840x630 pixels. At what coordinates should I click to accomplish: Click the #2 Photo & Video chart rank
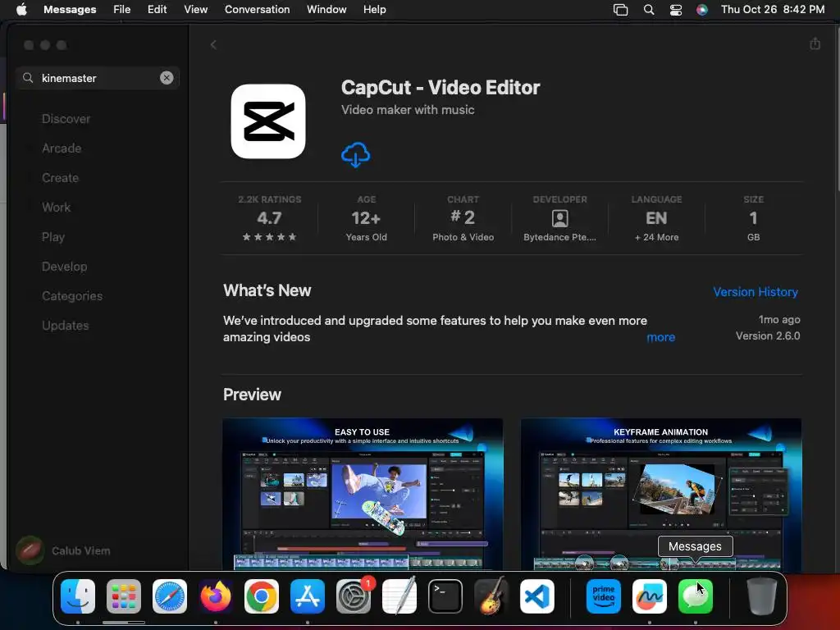tap(463, 220)
